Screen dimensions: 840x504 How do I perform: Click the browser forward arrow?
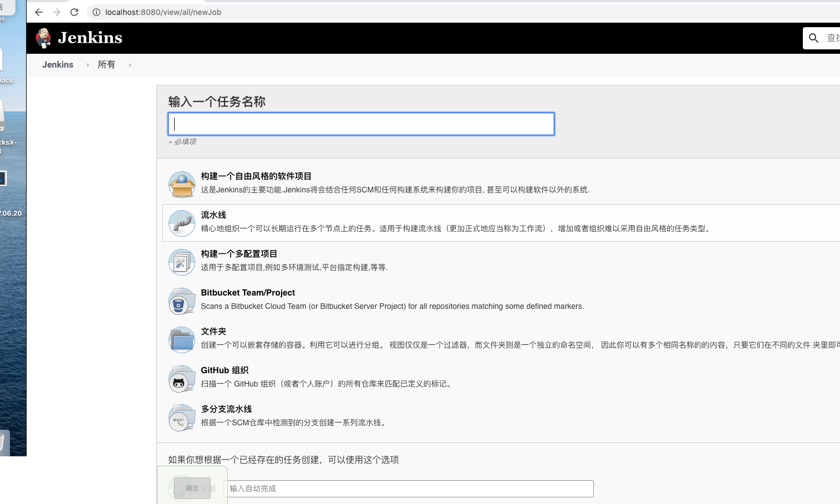point(57,12)
